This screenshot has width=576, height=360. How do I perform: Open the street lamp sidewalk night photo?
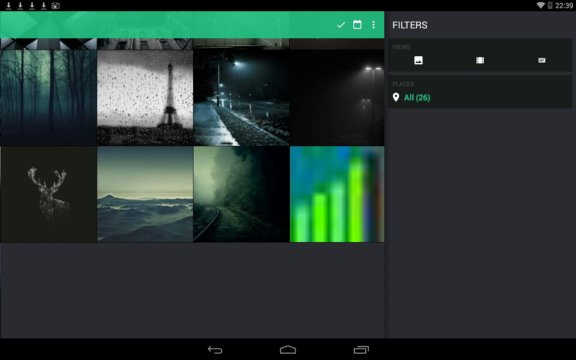click(x=241, y=98)
